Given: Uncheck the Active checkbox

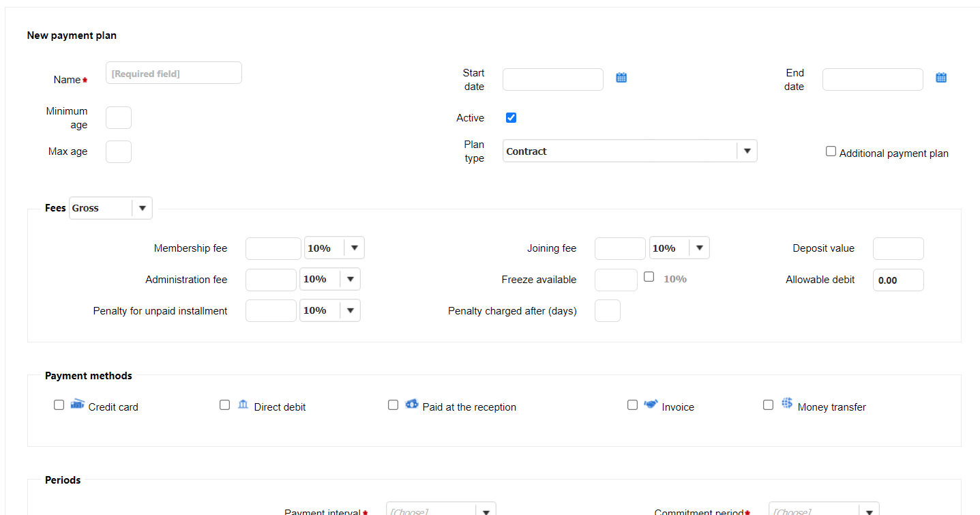Looking at the screenshot, I should 511,117.
